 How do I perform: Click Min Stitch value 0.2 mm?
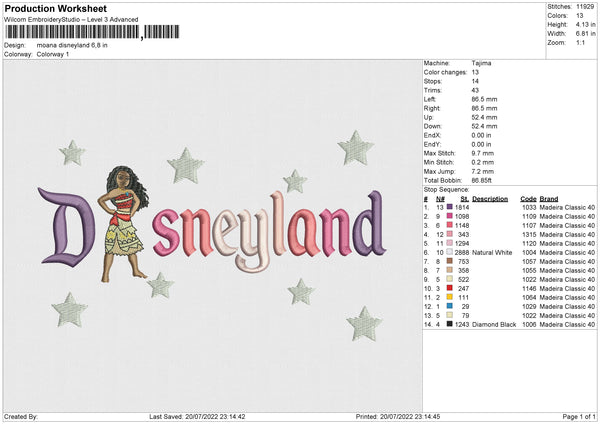point(483,162)
